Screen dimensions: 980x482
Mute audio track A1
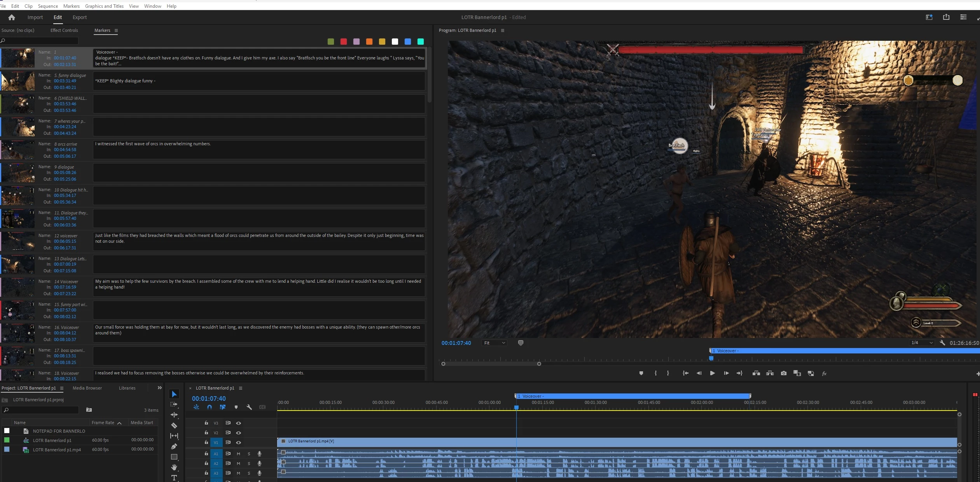click(x=238, y=454)
